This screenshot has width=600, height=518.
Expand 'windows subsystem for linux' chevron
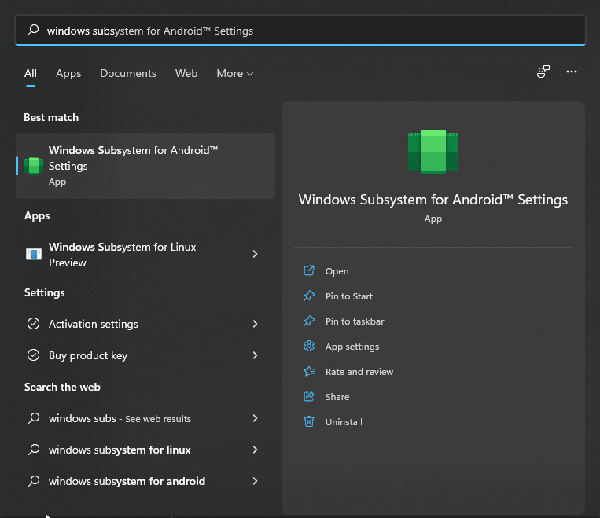coord(255,450)
